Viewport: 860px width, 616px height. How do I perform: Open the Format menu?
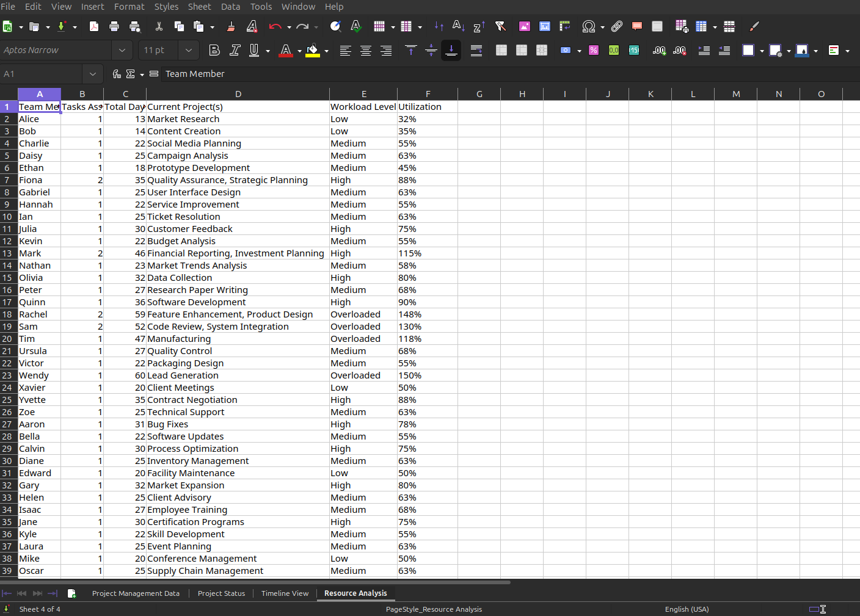tap(129, 6)
